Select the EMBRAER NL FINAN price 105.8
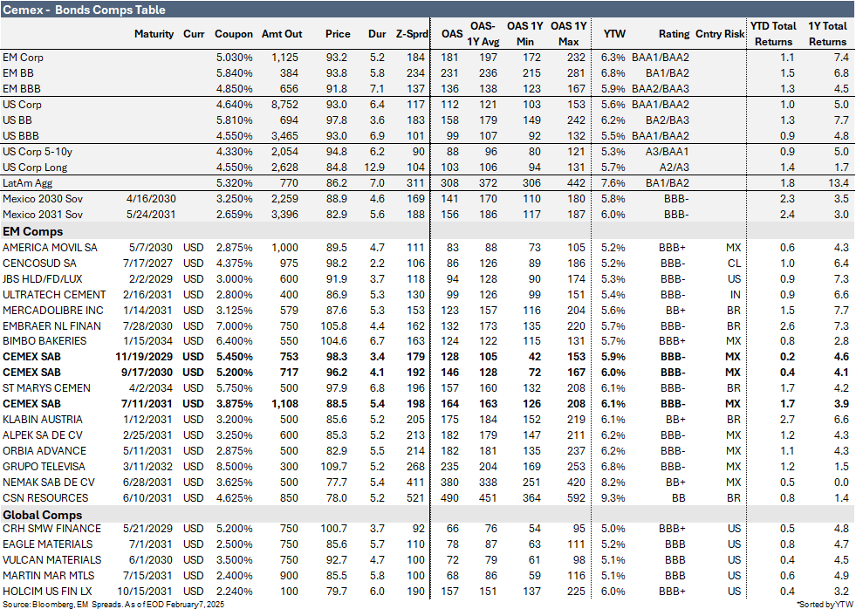This screenshot has width=856, height=616. tap(333, 326)
